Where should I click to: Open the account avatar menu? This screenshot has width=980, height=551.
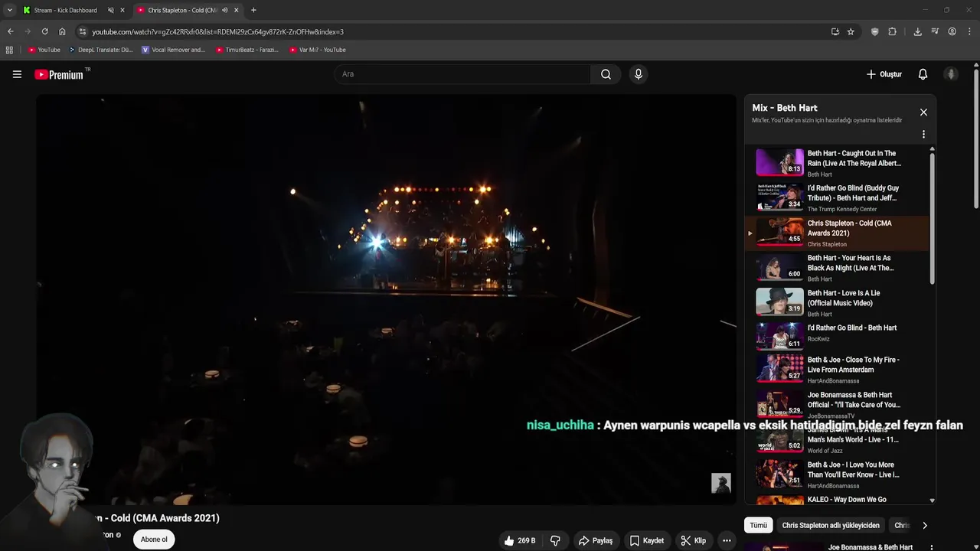click(x=951, y=74)
